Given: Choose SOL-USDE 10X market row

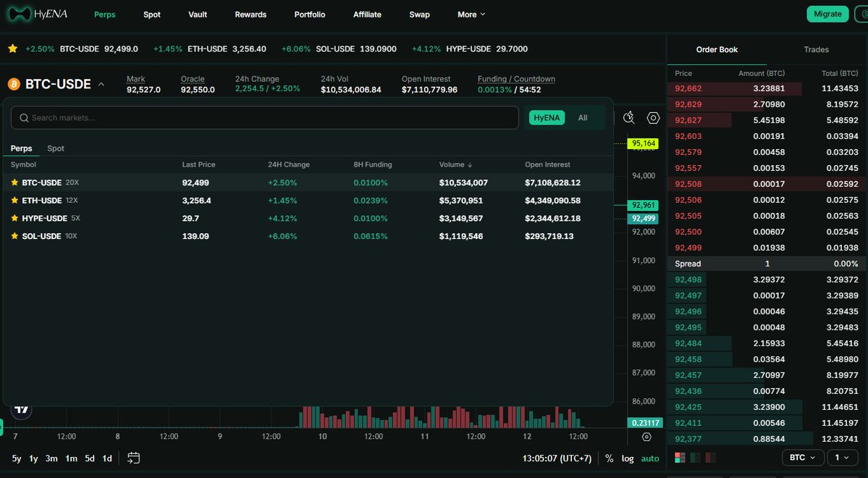Looking at the screenshot, I should (308, 236).
